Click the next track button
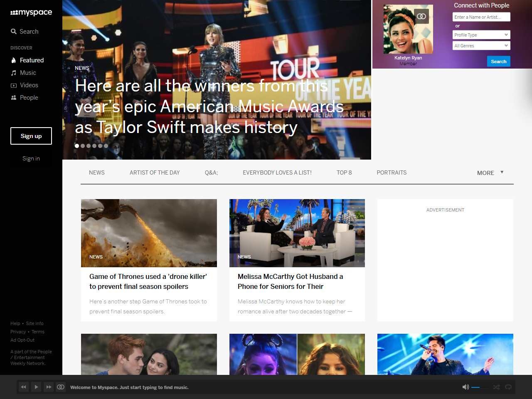The image size is (532, 399). click(49, 387)
